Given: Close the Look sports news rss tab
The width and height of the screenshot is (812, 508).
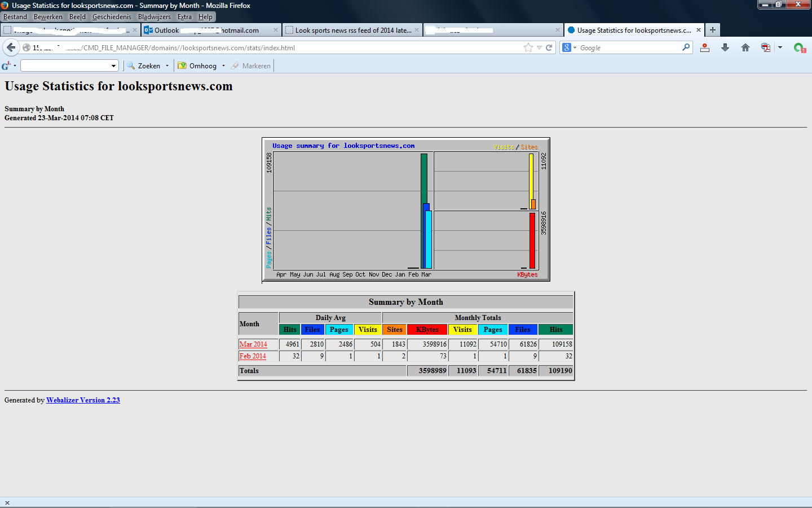Looking at the screenshot, I should coord(417,30).
